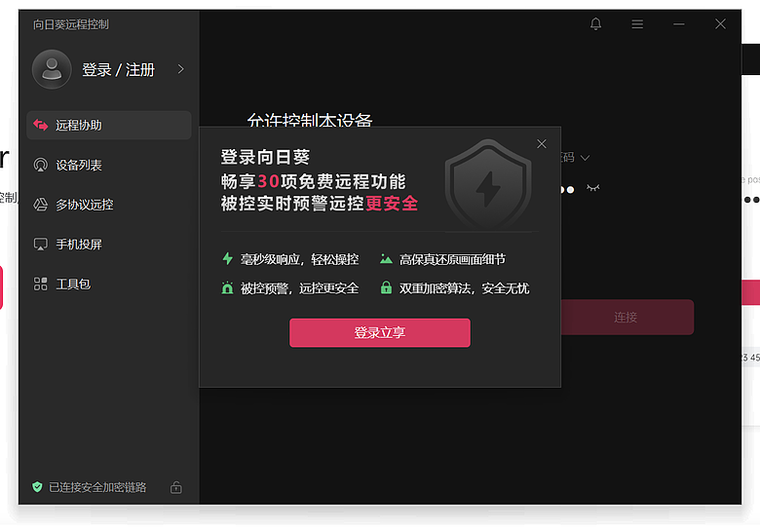Image resolution: width=760 pixels, height=532 pixels.
Task: Minimize the Sunlogin window
Action: tap(678, 23)
